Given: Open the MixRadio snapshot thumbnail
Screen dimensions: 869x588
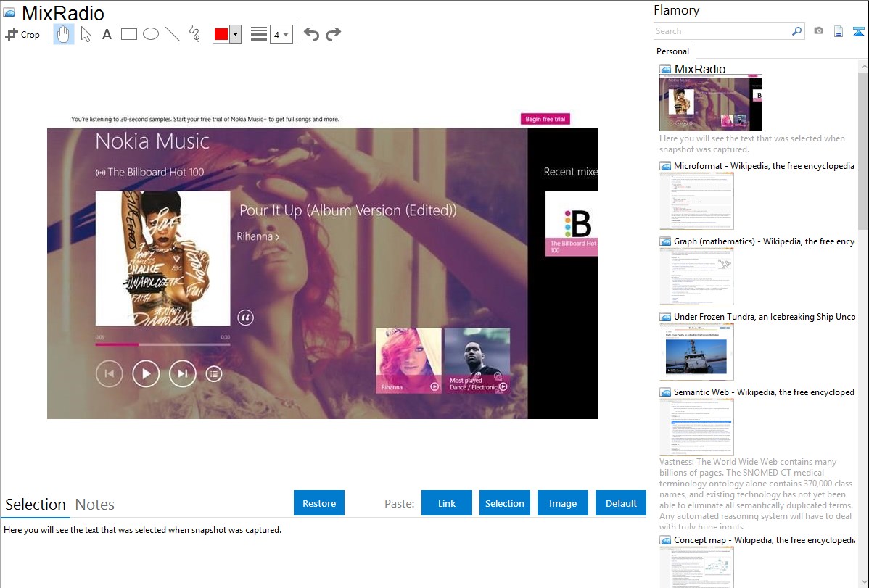Looking at the screenshot, I should point(710,104).
